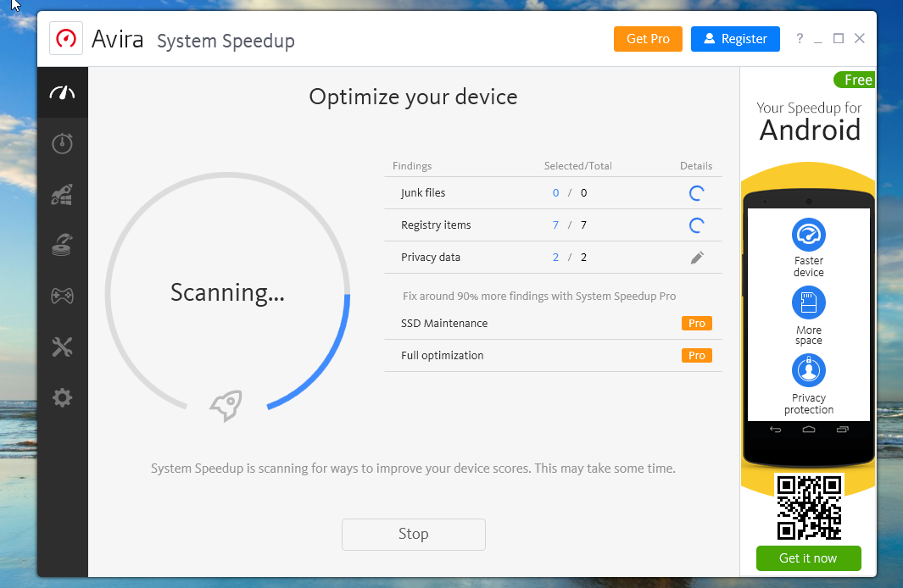
Task: Open the rocket boost sidebar icon
Action: point(62,195)
